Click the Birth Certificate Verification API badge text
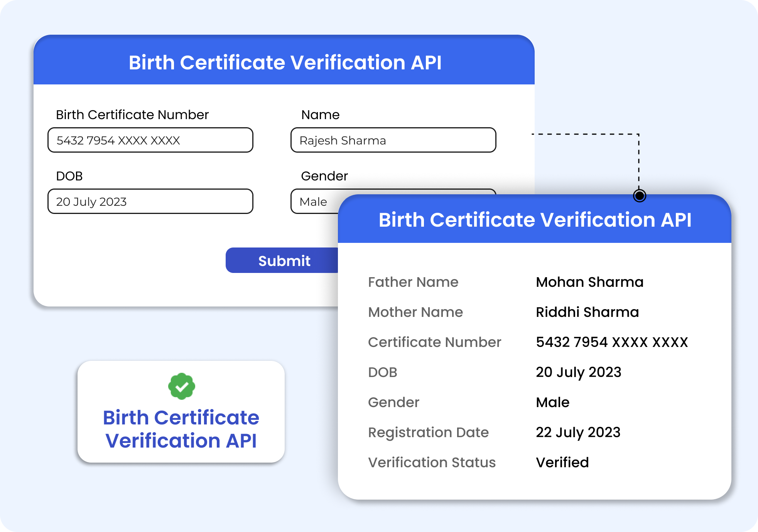The height and width of the screenshot is (532, 758). point(181,429)
